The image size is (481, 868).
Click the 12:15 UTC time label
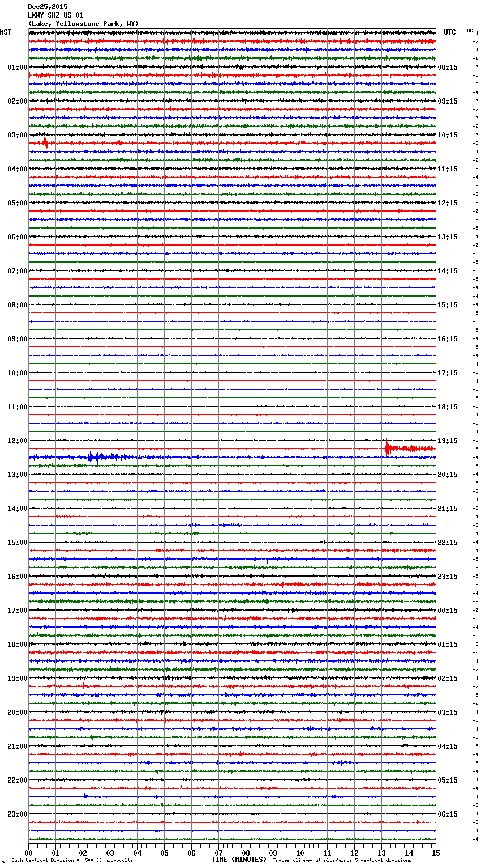click(448, 203)
